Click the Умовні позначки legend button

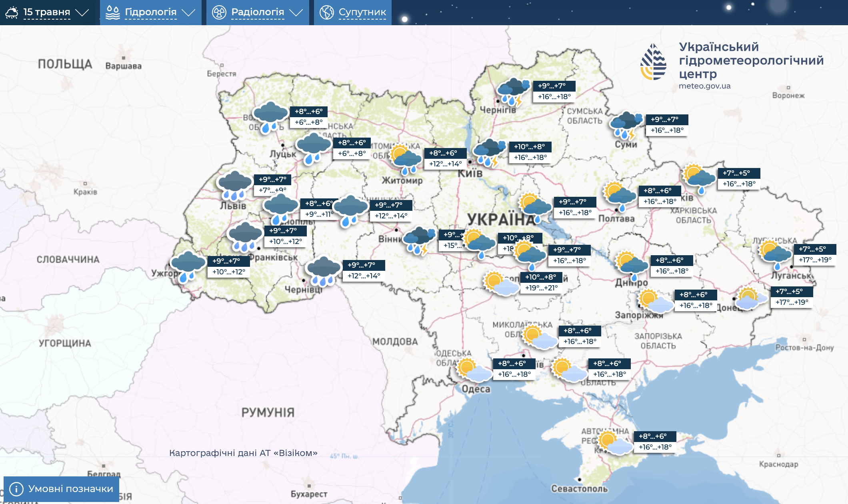pyautogui.click(x=70, y=489)
